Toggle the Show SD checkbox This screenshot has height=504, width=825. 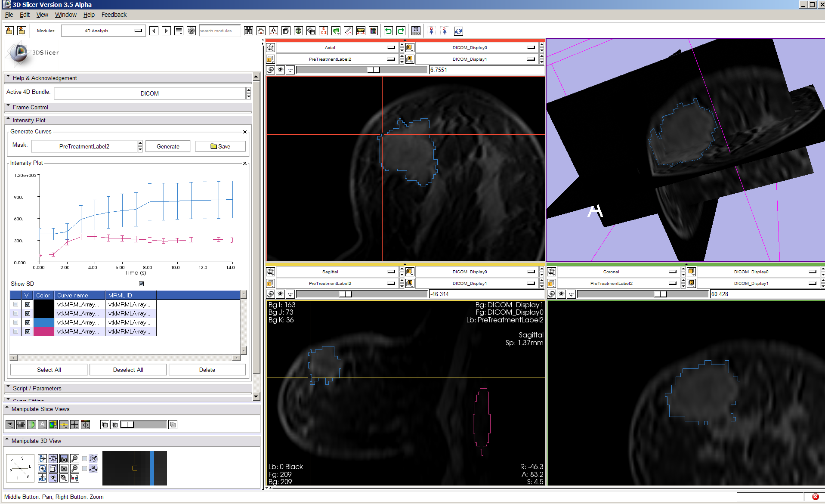pos(141,284)
